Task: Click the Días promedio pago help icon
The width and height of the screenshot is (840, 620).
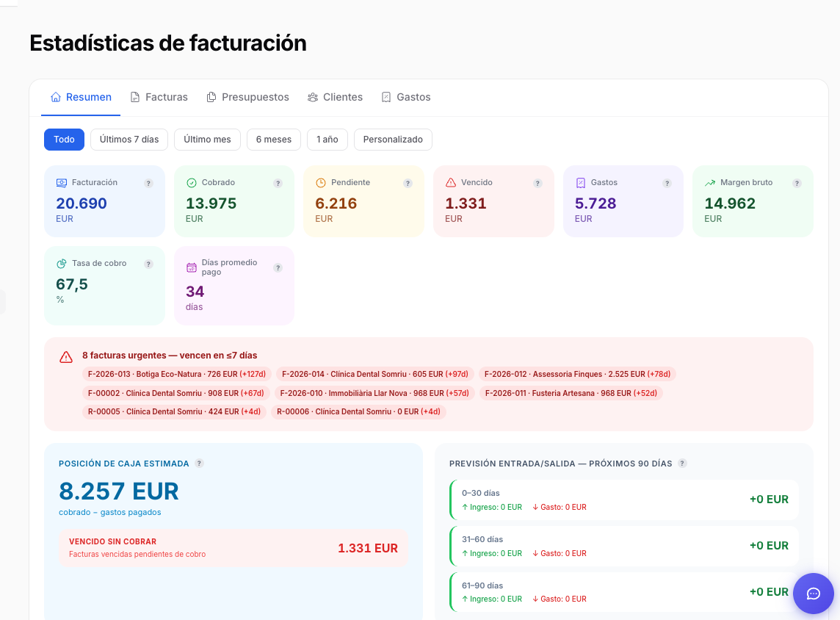Action: click(x=278, y=268)
